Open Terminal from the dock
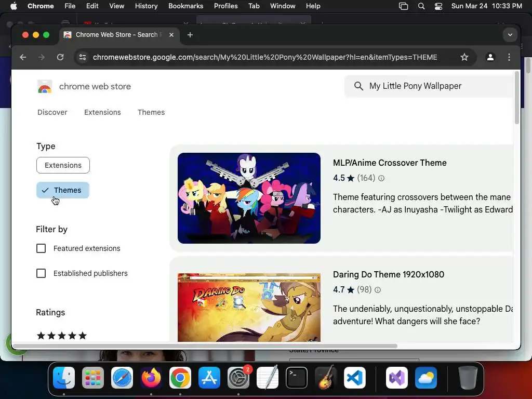The height and width of the screenshot is (399, 532). click(297, 378)
